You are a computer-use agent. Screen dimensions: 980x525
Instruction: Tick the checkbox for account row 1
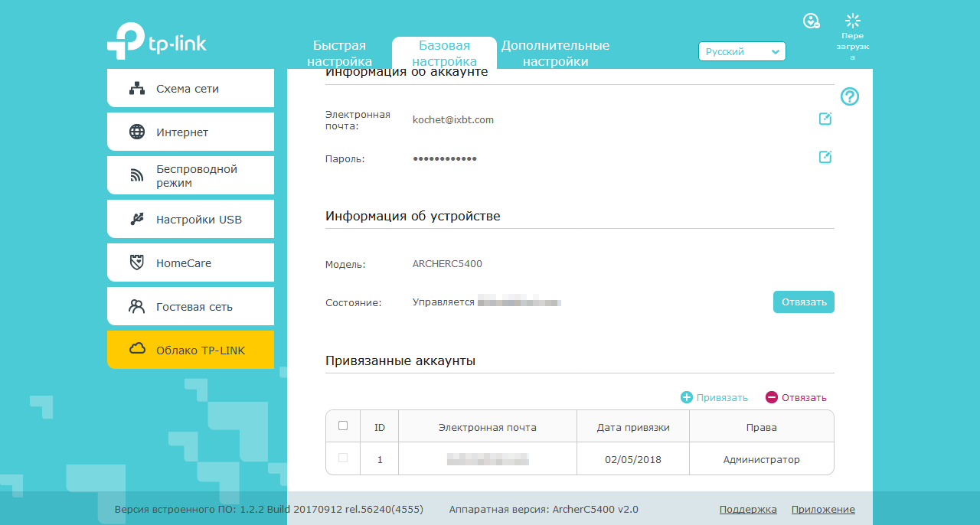point(343,458)
